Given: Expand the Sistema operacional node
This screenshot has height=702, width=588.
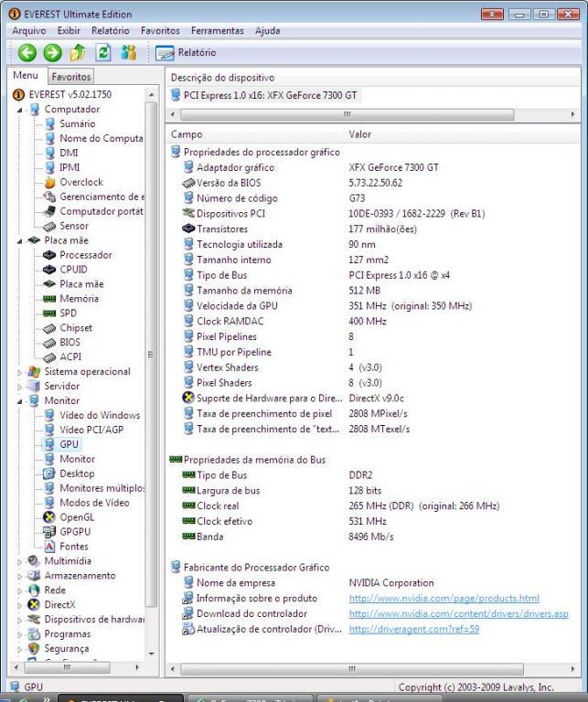Looking at the screenshot, I should coord(19,372).
